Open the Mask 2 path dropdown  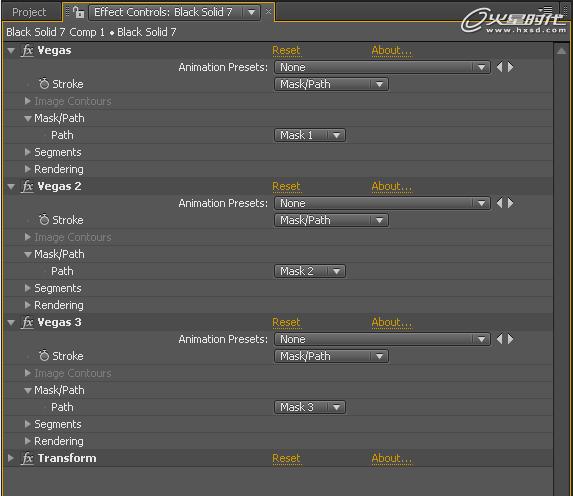point(310,271)
